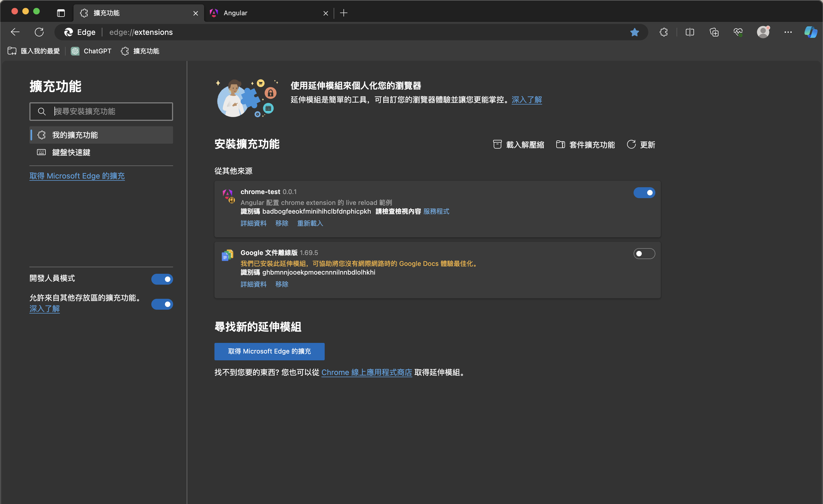823x504 pixels.
Task: Turn off 開發人員模式 toggle
Action: pyautogui.click(x=162, y=279)
